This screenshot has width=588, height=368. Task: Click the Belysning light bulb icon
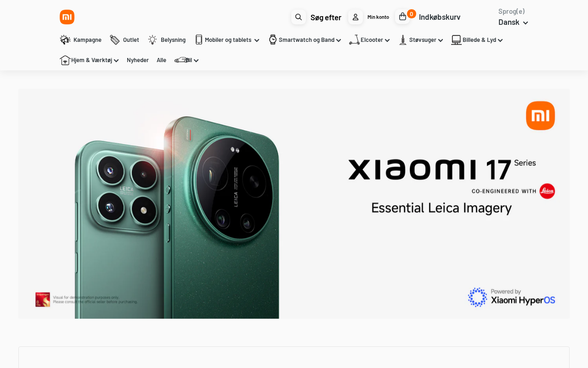click(x=153, y=40)
